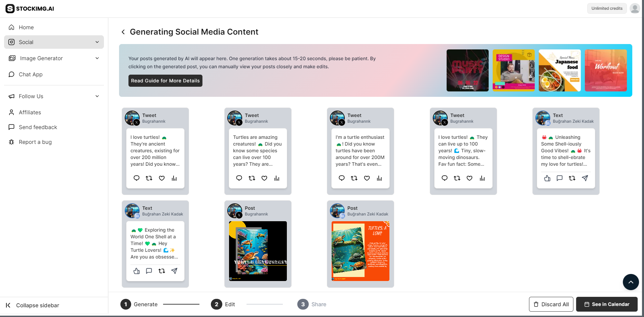Select the Edit step in the workflow
This screenshot has height=317, width=644.
[x=223, y=304]
